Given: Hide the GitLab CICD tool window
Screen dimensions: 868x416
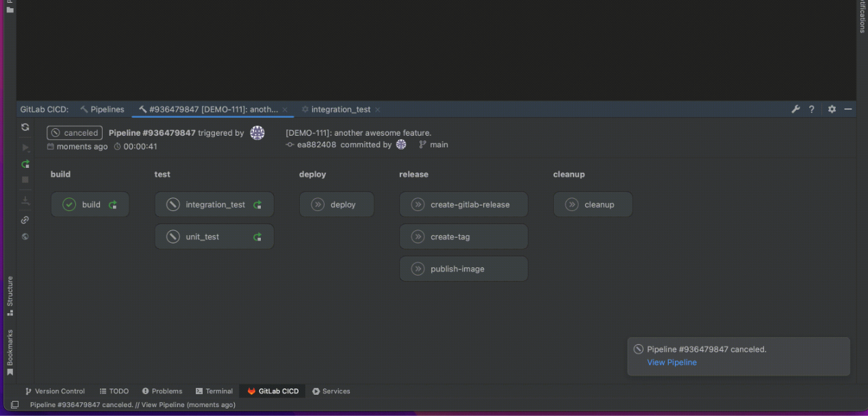Looking at the screenshot, I should tap(848, 110).
